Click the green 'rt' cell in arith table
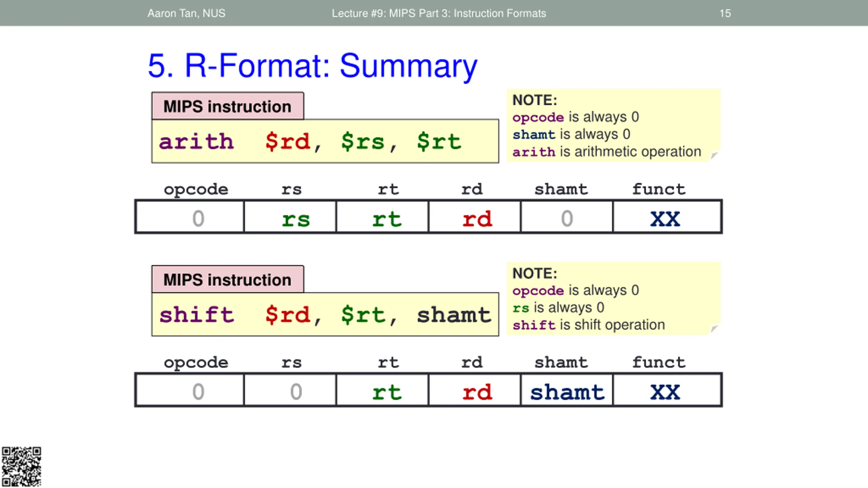The image size is (868, 488). (382, 217)
